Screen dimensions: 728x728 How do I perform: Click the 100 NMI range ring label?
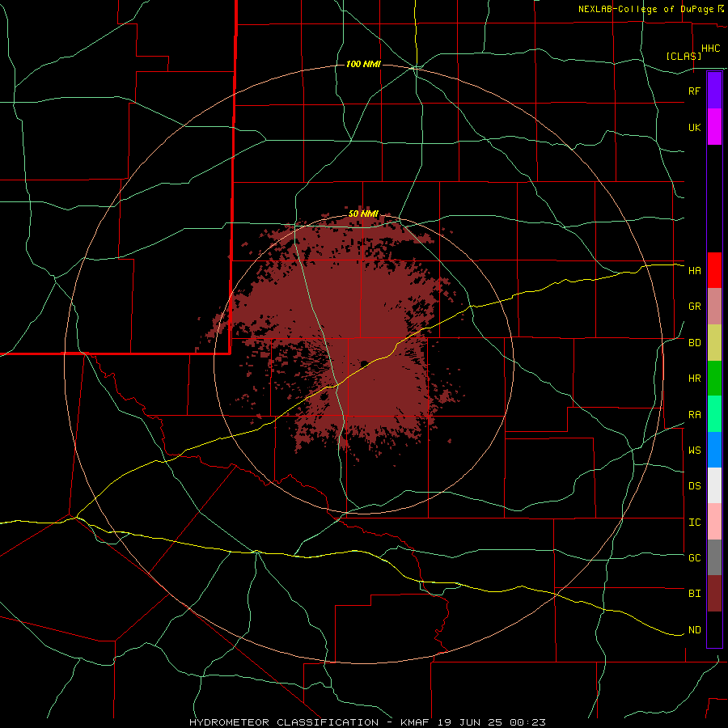click(x=363, y=64)
